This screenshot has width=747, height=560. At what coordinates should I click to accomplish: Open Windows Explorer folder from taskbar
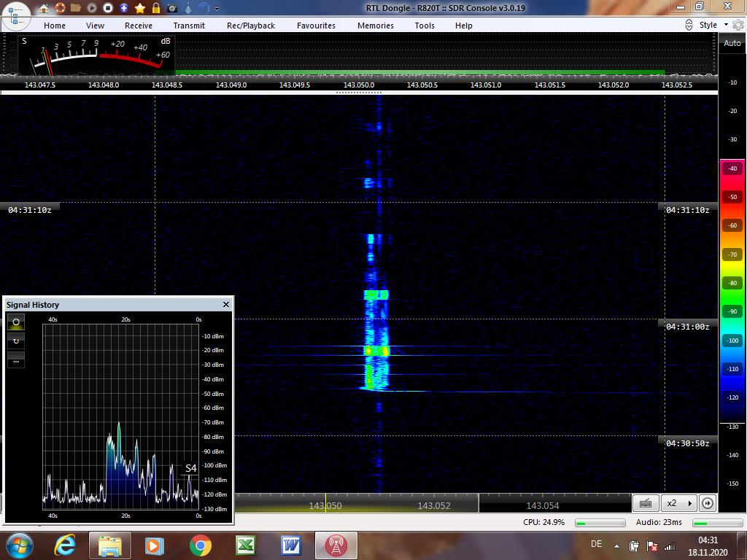pos(109,545)
